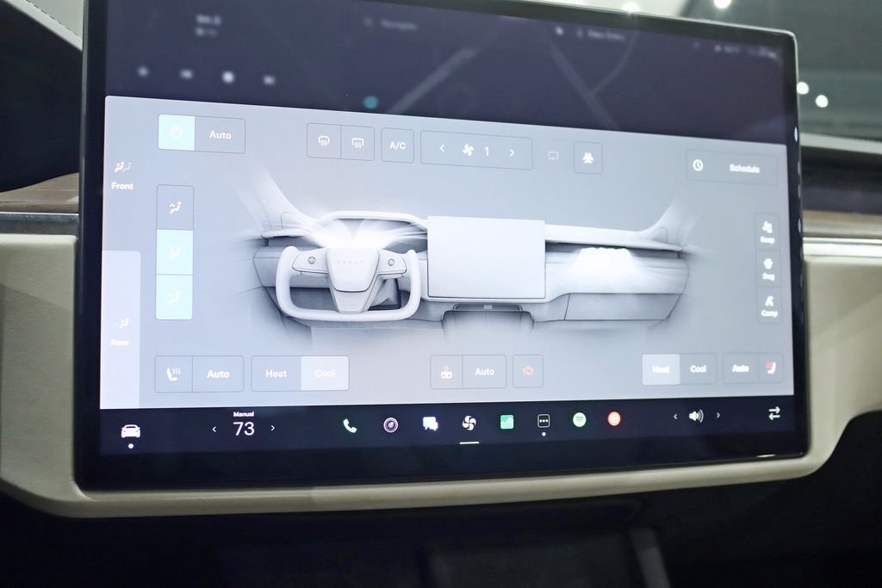Turn on the rear window defrost
Screen dimensions: 882x588
[x=357, y=143]
